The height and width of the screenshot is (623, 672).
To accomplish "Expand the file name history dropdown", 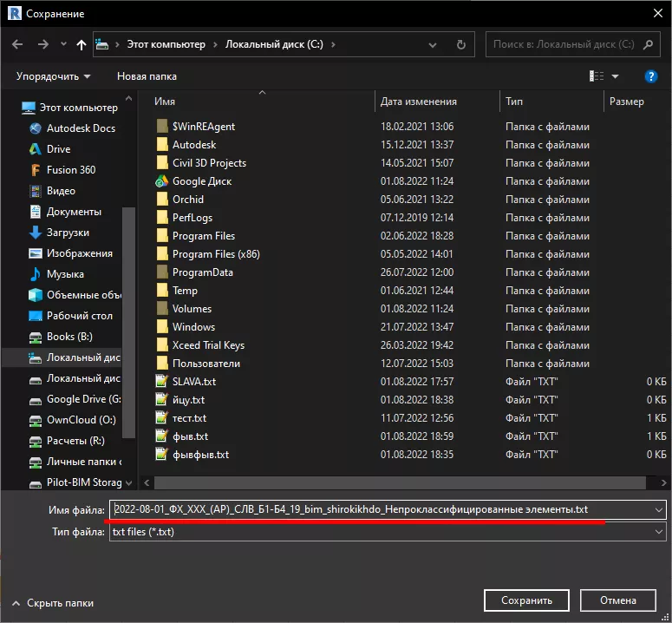I will click(x=659, y=510).
